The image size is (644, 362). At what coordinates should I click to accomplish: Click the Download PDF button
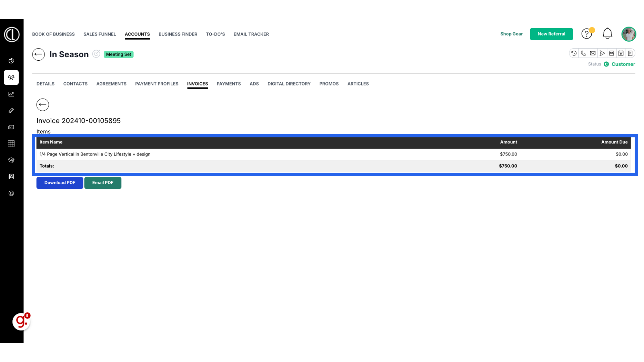60,183
